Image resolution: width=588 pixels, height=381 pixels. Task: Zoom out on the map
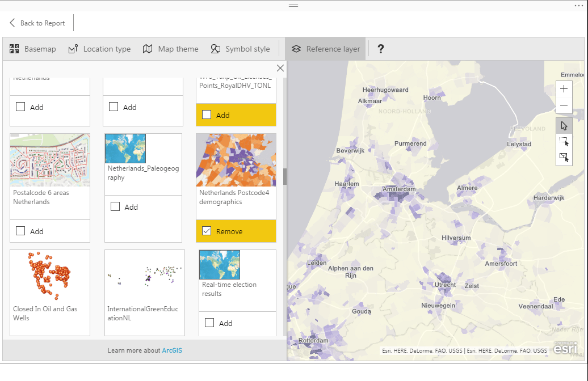point(564,105)
